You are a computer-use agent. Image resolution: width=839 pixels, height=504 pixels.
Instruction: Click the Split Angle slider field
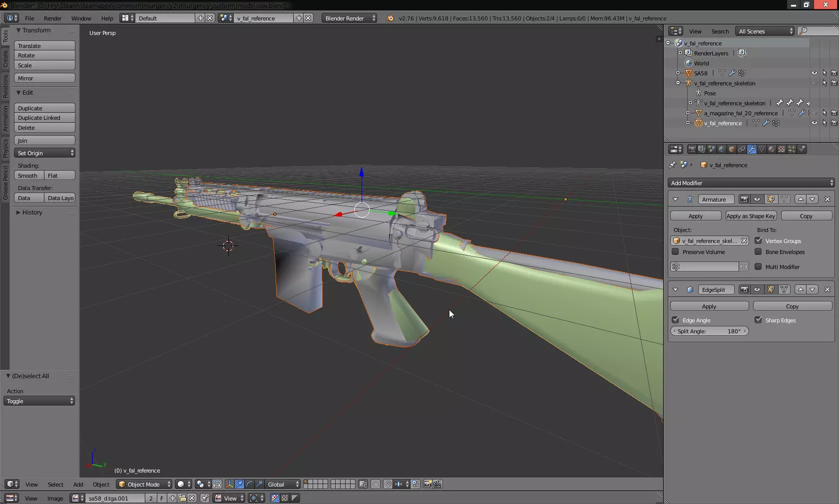coord(709,331)
